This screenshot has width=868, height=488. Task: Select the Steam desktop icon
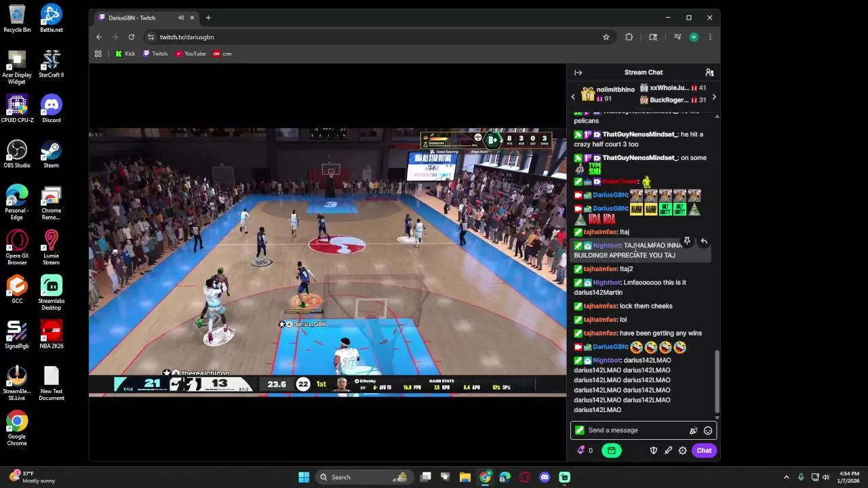tap(52, 154)
